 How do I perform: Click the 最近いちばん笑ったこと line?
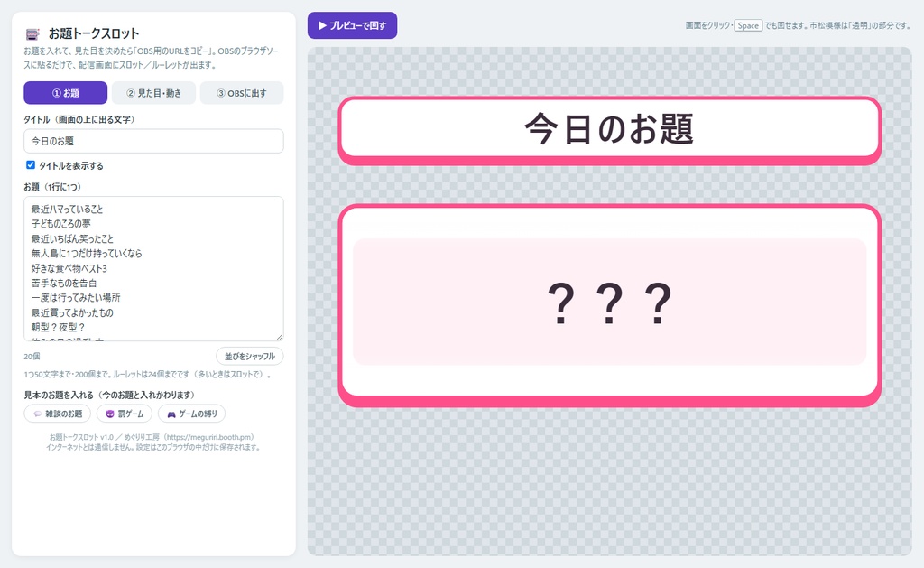point(72,238)
